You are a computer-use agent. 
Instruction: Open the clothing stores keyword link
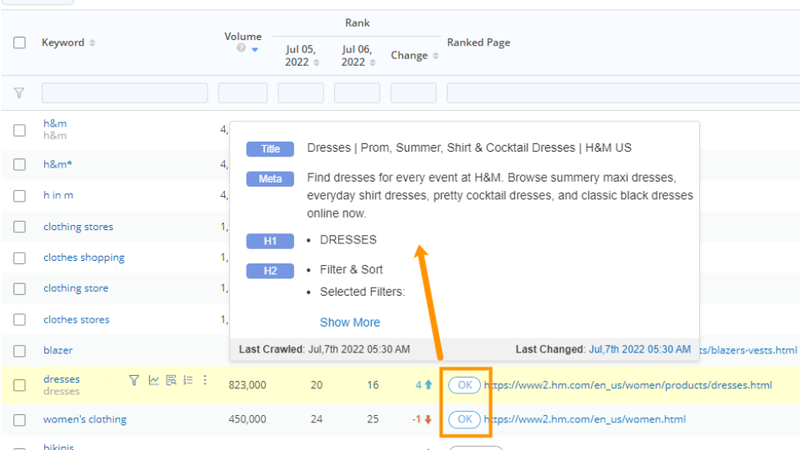pyautogui.click(x=78, y=227)
